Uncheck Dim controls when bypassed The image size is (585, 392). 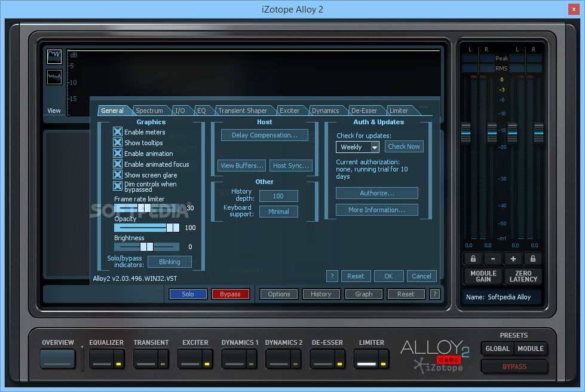tap(118, 186)
